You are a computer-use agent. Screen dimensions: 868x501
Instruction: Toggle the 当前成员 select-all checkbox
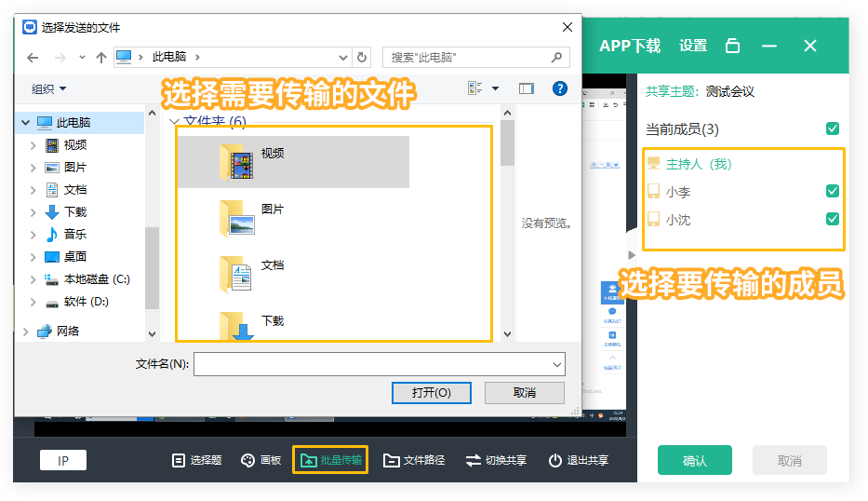pos(833,129)
